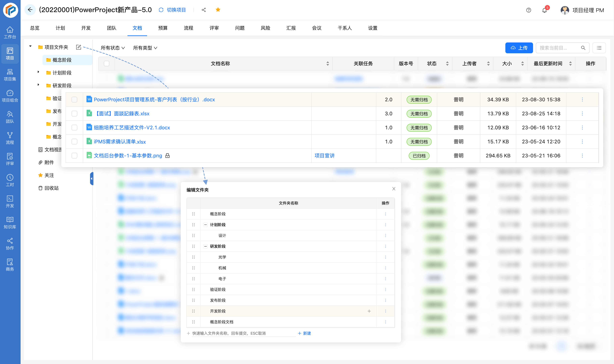The height and width of the screenshot is (364, 614).
Task: Open the 附件 tree item
Action: (x=46, y=162)
